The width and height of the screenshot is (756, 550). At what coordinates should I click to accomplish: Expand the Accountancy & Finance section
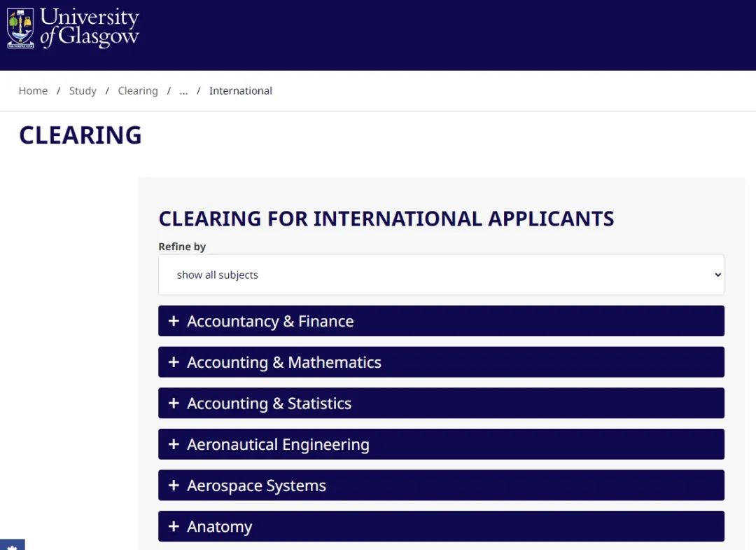coord(441,321)
